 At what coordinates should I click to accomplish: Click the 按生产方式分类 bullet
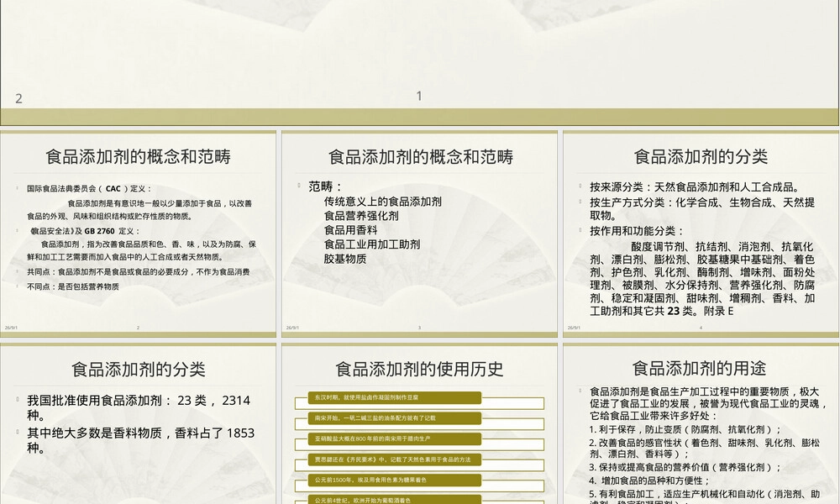pos(702,209)
